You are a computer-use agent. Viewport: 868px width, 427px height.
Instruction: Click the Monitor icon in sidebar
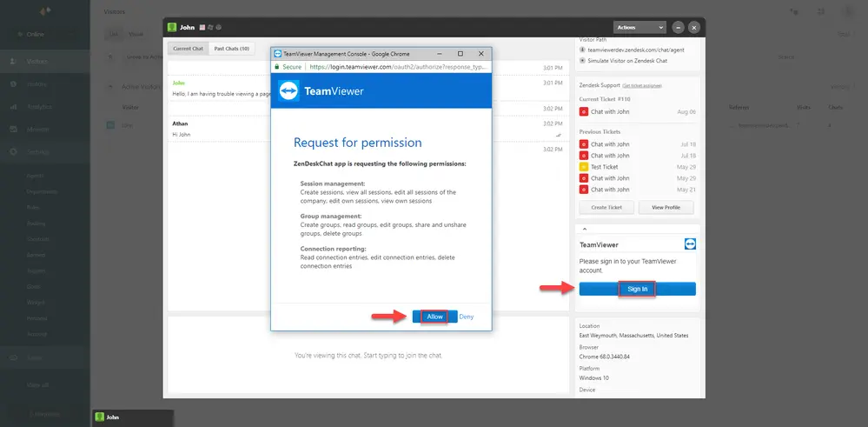click(13, 130)
